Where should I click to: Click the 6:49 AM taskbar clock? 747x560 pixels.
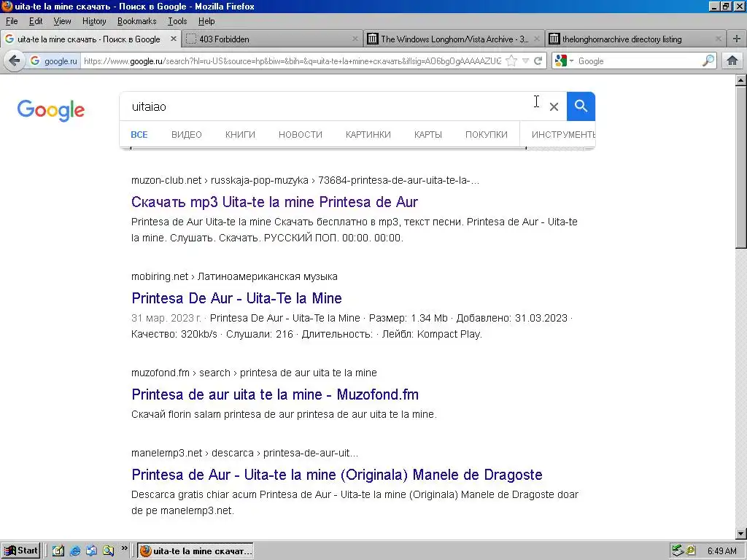[x=721, y=551]
